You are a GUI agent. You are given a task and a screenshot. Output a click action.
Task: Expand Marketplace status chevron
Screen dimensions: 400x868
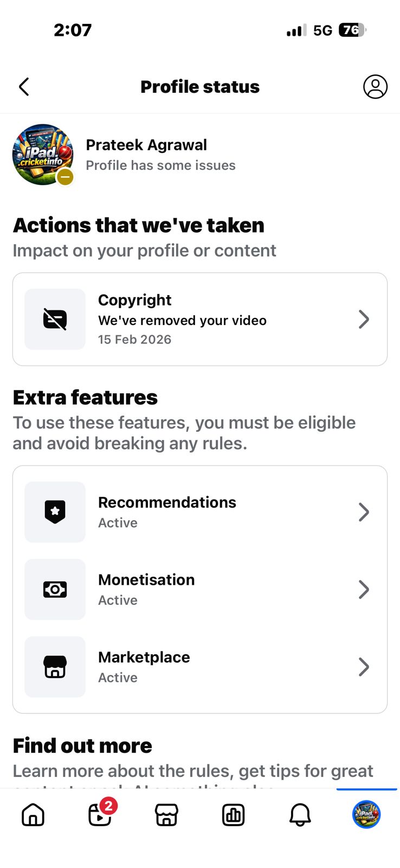click(364, 667)
